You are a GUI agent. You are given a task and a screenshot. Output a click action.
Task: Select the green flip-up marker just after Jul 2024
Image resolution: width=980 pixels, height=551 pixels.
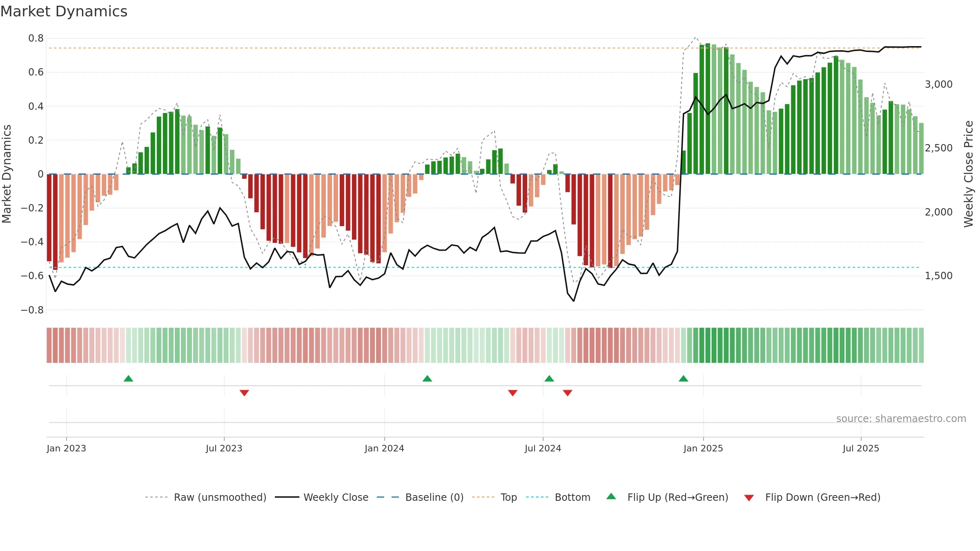tap(549, 378)
